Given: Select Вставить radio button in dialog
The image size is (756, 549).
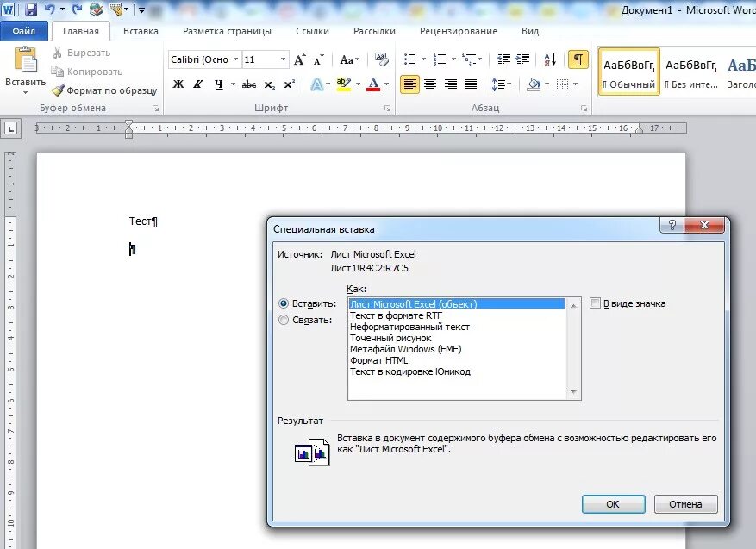Looking at the screenshot, I should tap(284, 303).
